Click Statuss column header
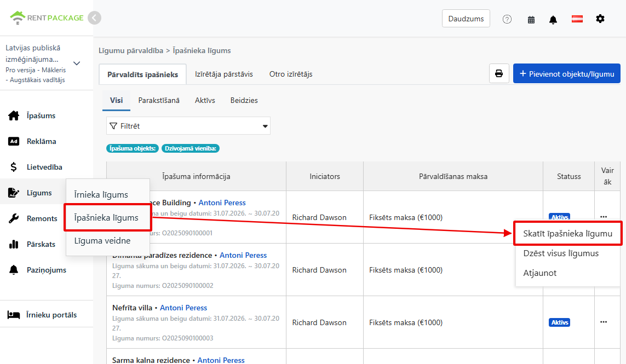 click(x=569, y=176)
